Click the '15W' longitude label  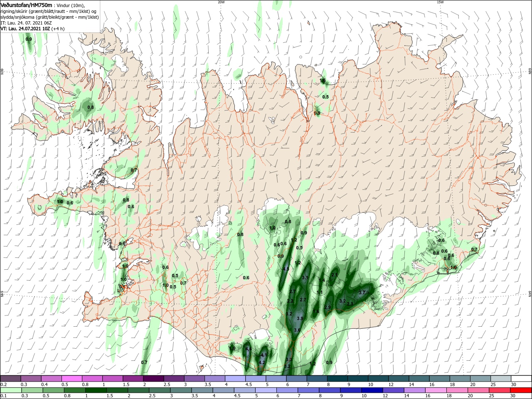(x=440, y=2)
